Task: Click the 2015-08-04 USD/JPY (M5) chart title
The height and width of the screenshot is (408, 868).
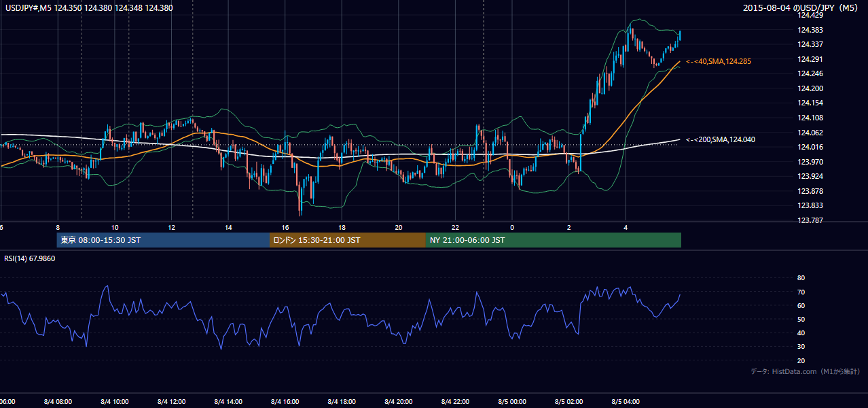Action: pyautogui.click(x=801, y=7)
